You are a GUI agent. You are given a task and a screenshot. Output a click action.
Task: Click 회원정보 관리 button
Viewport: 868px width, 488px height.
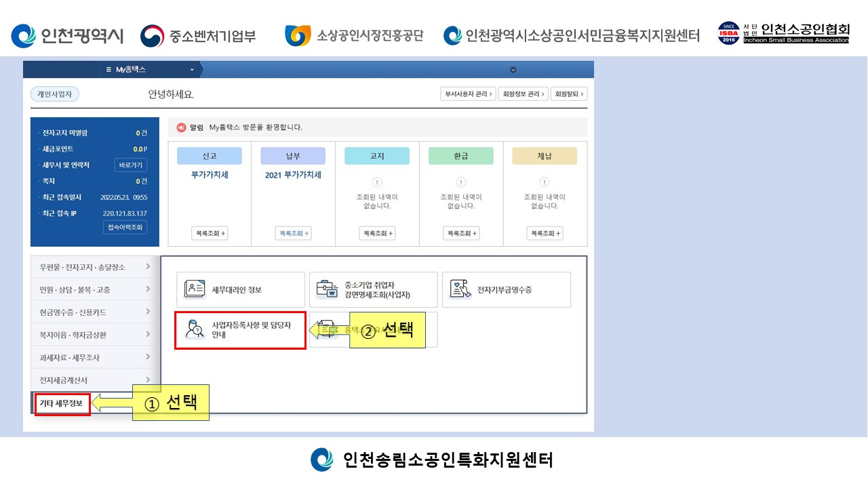(x=523, y=94)
